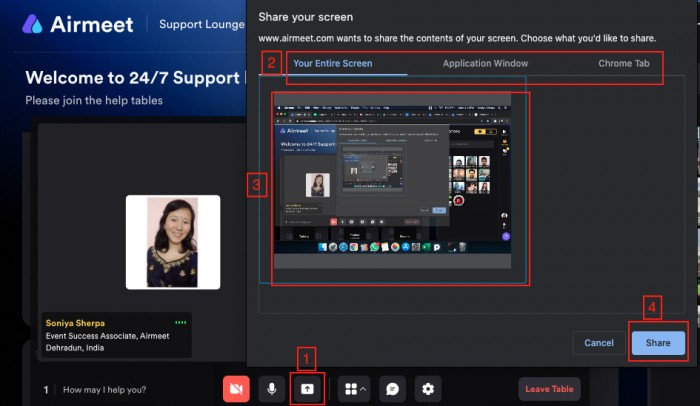Viewport: 700px width, 406px height.
Task: Select the Your Entire Screen tab
Action: click(333, 63)
